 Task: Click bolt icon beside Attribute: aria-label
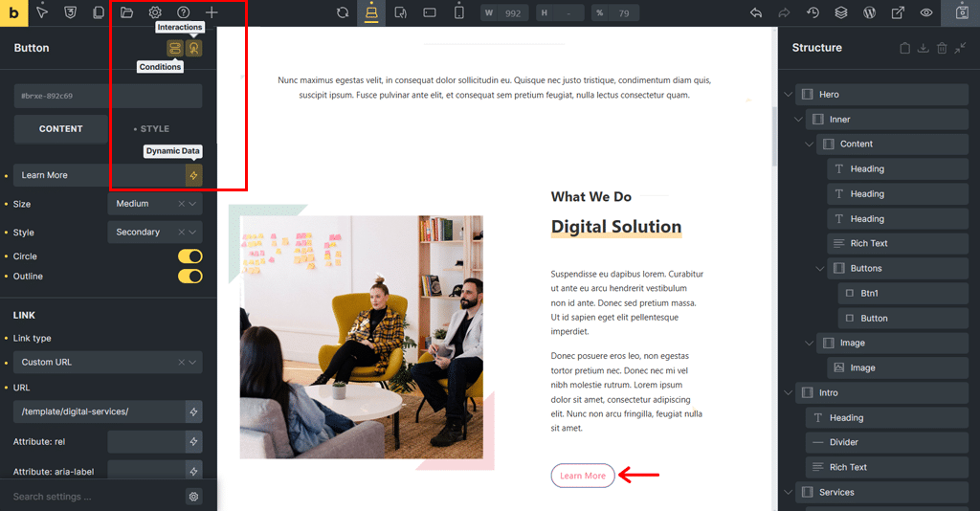(193, 471)
